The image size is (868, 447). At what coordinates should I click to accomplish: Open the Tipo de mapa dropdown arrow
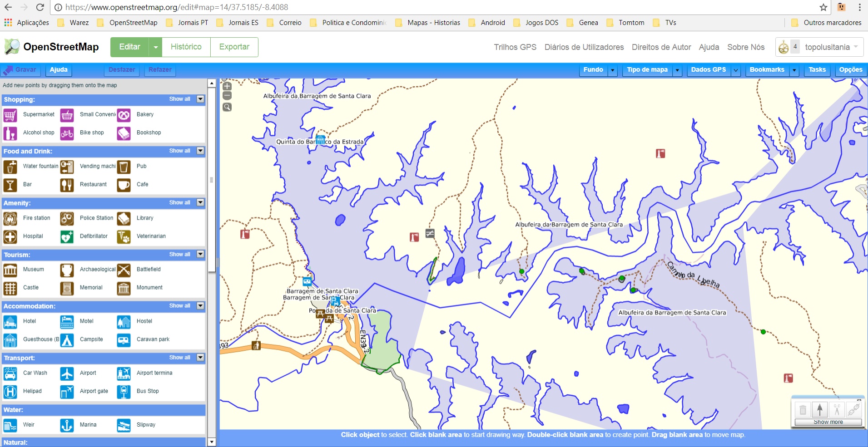[678, 70]
